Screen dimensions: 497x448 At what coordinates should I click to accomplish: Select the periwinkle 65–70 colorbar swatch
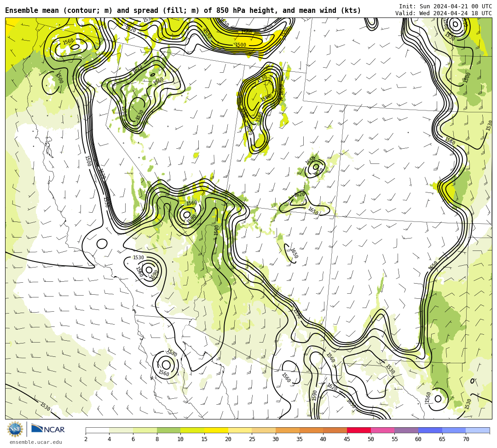(454, 430)
